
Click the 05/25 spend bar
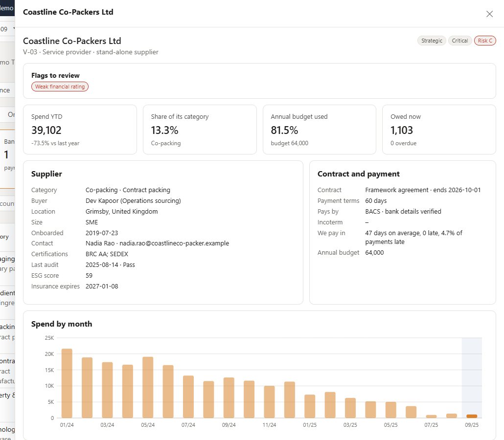pos(391,410)
